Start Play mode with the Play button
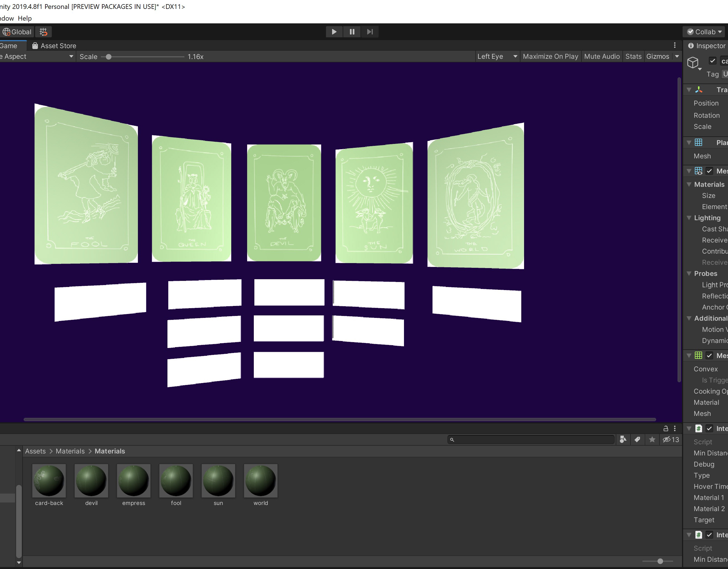This screenshot has height=569, width=728. (334, 32)
